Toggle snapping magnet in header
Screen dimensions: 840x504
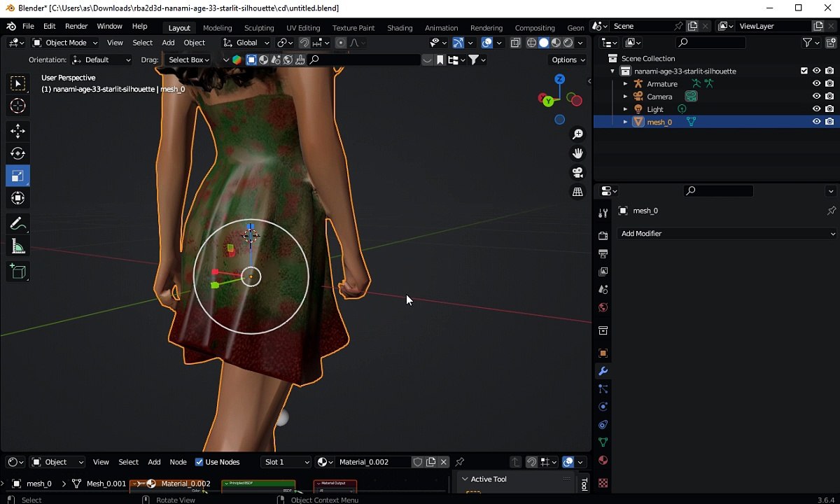304,43
